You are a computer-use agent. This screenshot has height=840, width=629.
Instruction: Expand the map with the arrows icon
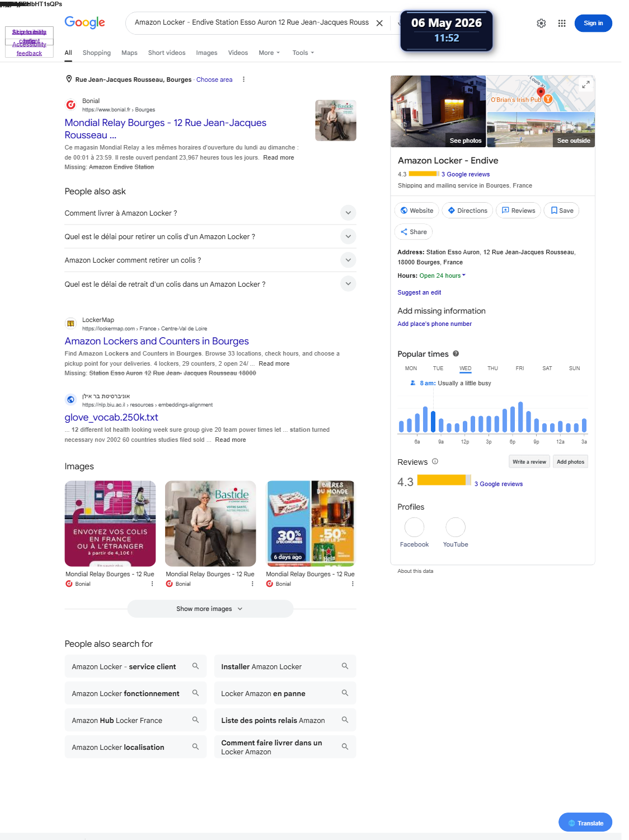coord(586,84)
